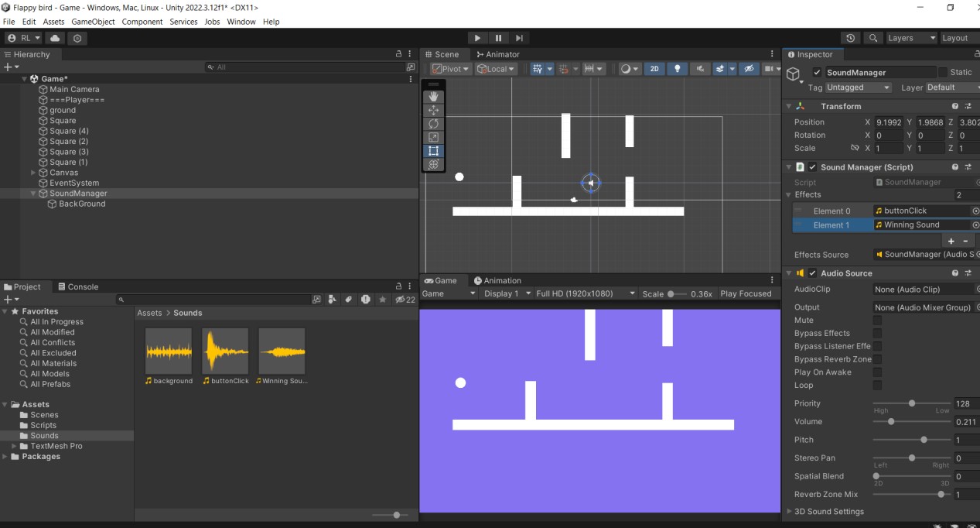The image size is (980, 528).
Task: Select the Scripts folder in Assets
Action: (43, 425)
